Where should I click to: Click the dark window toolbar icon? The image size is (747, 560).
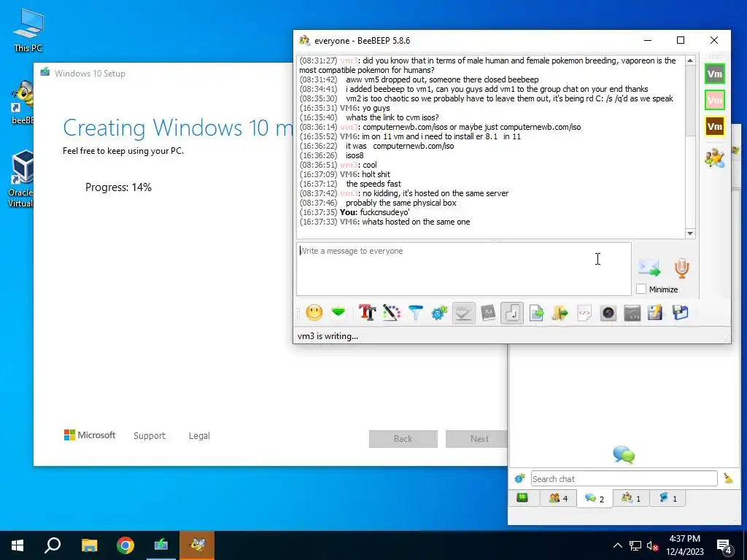[632, 313]
